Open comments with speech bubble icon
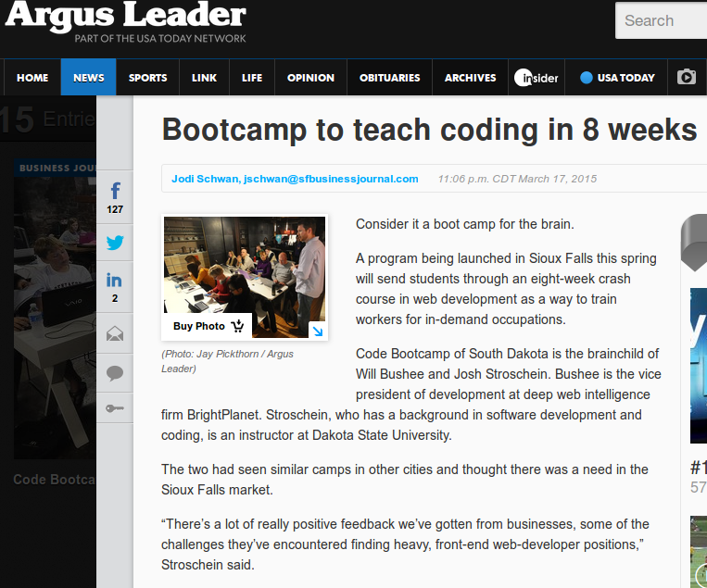 click(115, 373)
